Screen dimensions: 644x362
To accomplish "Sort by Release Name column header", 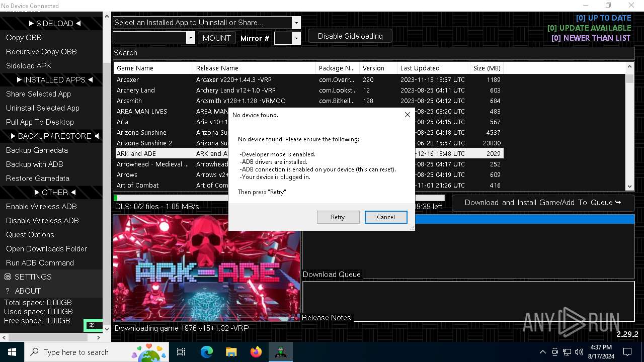I will pos(254,68).
